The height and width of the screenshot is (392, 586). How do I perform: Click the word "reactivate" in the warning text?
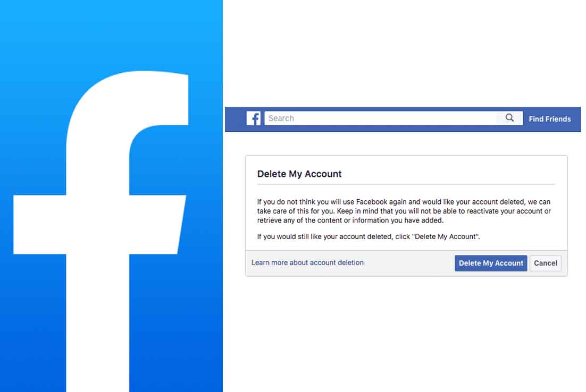[482, 211]
